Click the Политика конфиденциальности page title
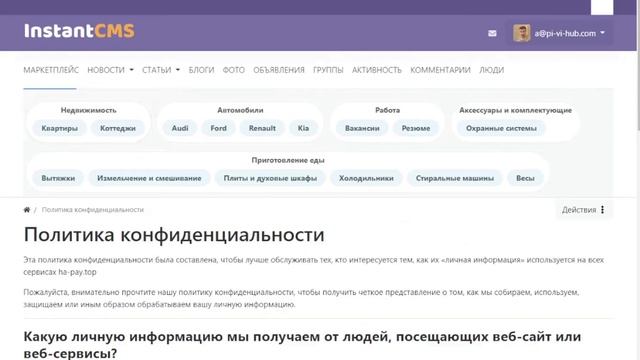Image resolution: width=640 pixels, height=360 pixels. pyautogui.click(x=174, y=235)
